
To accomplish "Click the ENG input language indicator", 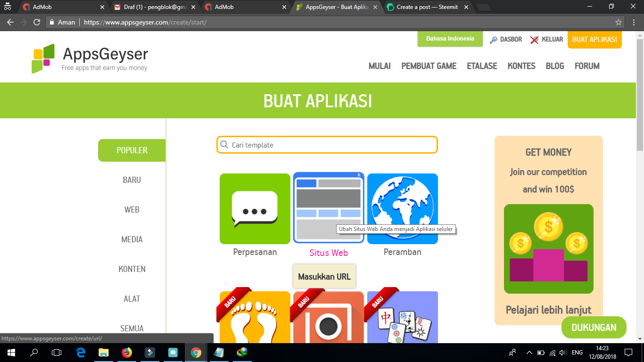I will (x=577, y=353).
